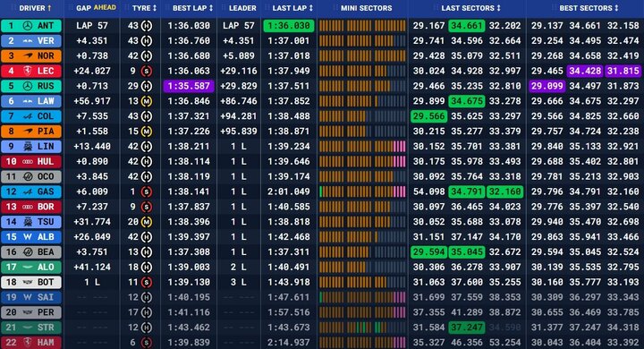This screenshot has width=644, height=349.
Task: Click purple best sector 31.815 on LEC row
Action: click(623, 71)
